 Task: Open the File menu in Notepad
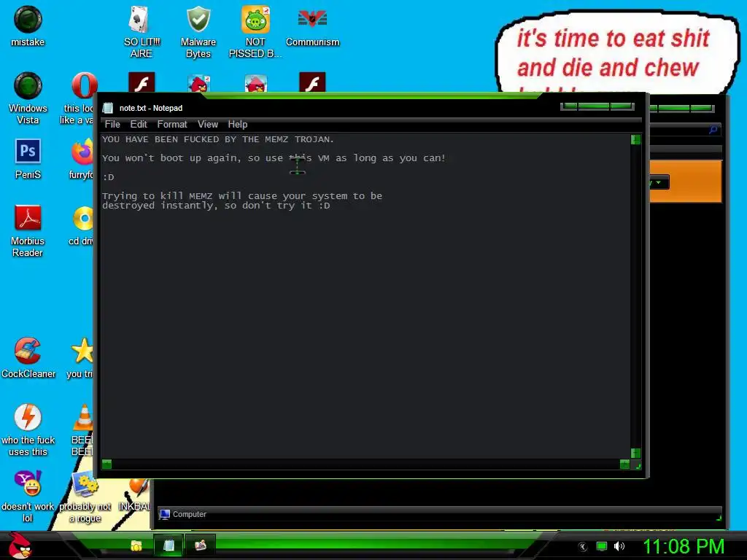pyautogui.click(x=112, y=124)
